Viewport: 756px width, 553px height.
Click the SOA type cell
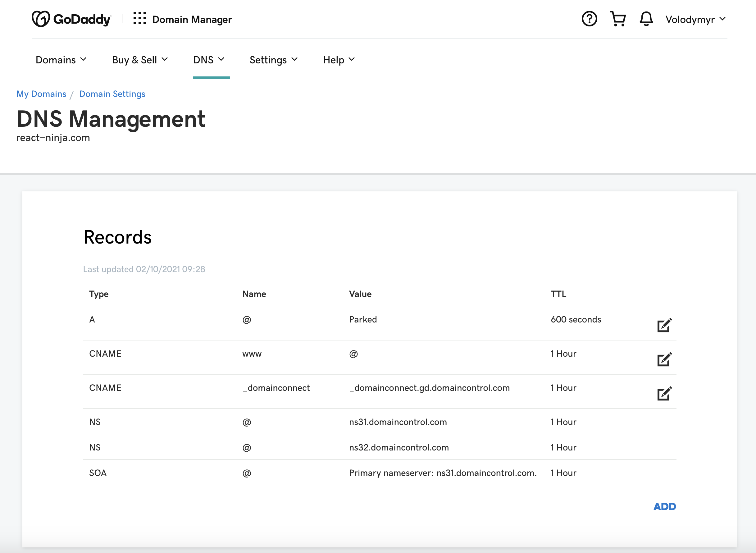pos(98,473)
